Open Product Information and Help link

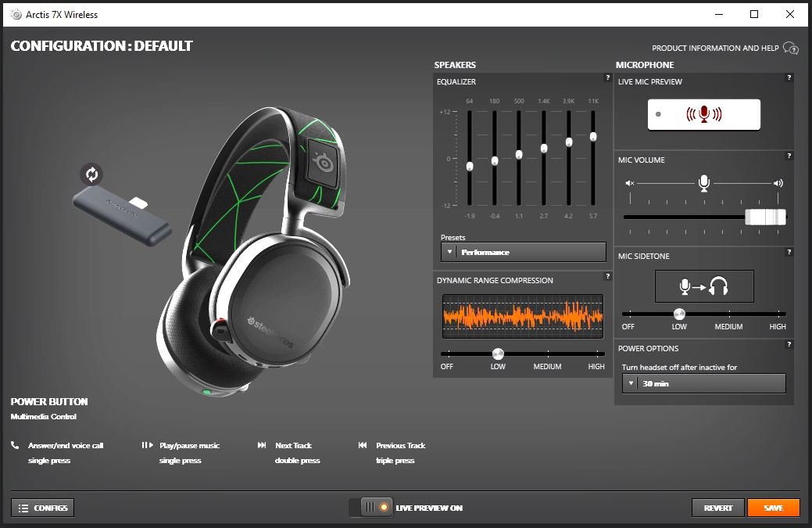point(714,48)
